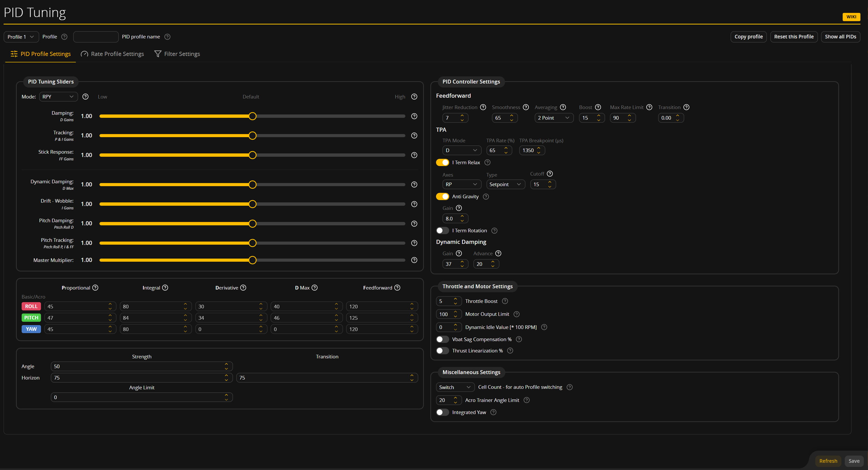Open the I Term Relax Type dropdown
The height and width of the screenshot is (470, 868).
point(505,184)
